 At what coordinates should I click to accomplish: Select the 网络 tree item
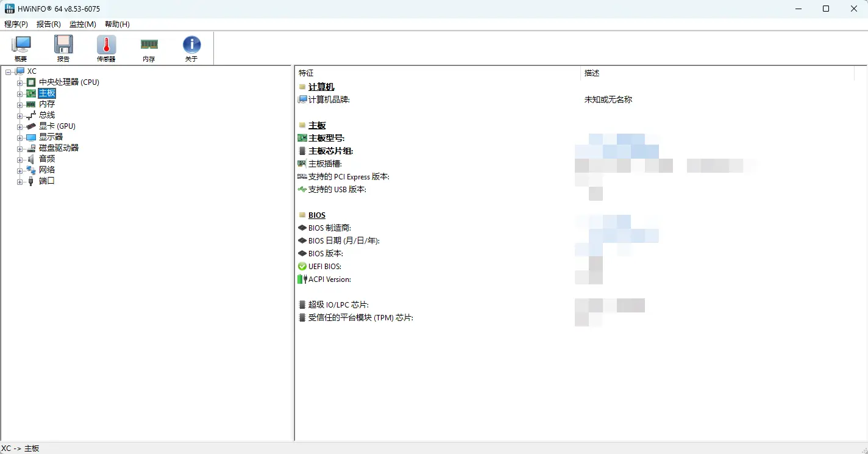point(47,170)
